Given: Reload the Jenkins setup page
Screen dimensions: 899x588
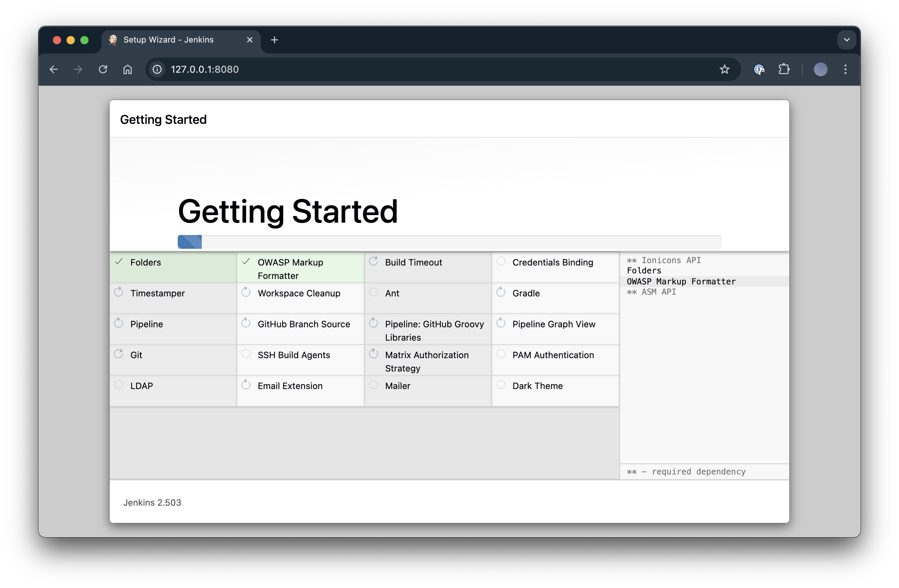Looking at the screenshot, I should tap(103, 70).
